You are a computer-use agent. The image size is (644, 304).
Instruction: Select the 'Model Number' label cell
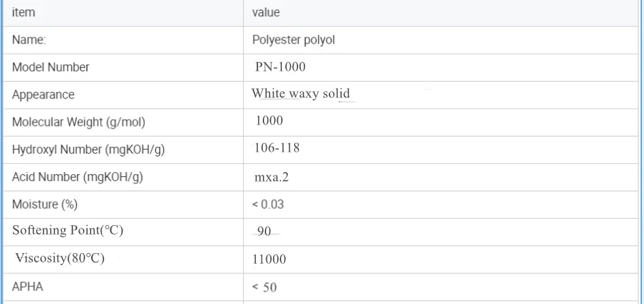tap(50, 67)
